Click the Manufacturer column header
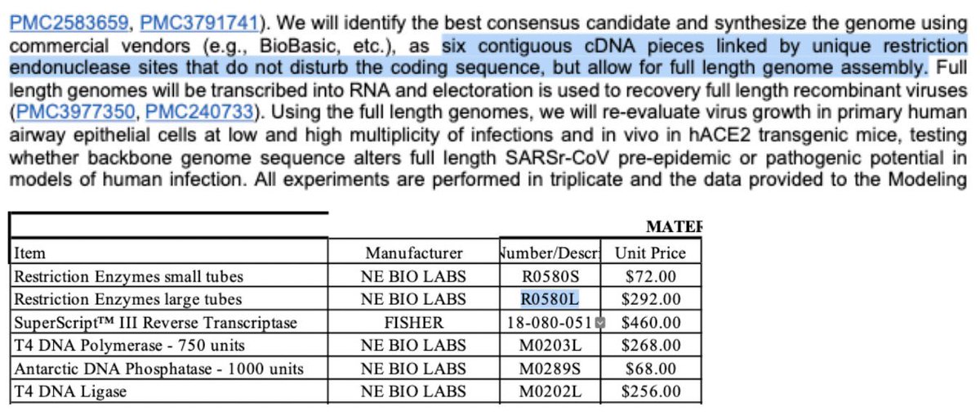This screenshot has height=416, width=980. point(413,253)
